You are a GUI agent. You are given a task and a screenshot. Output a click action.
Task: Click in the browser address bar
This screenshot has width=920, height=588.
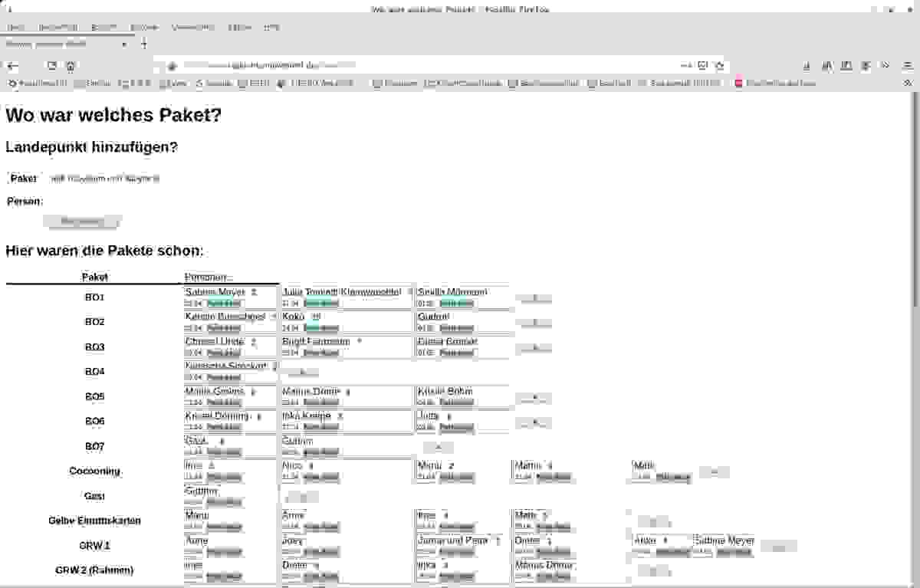coord(422,66)
